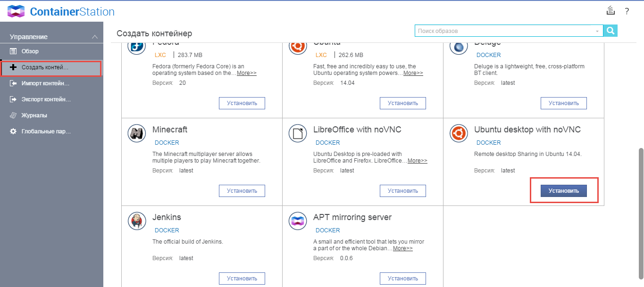
Task: Click the DOCKER label under Deluge
Action: click(x=489, y=55)
